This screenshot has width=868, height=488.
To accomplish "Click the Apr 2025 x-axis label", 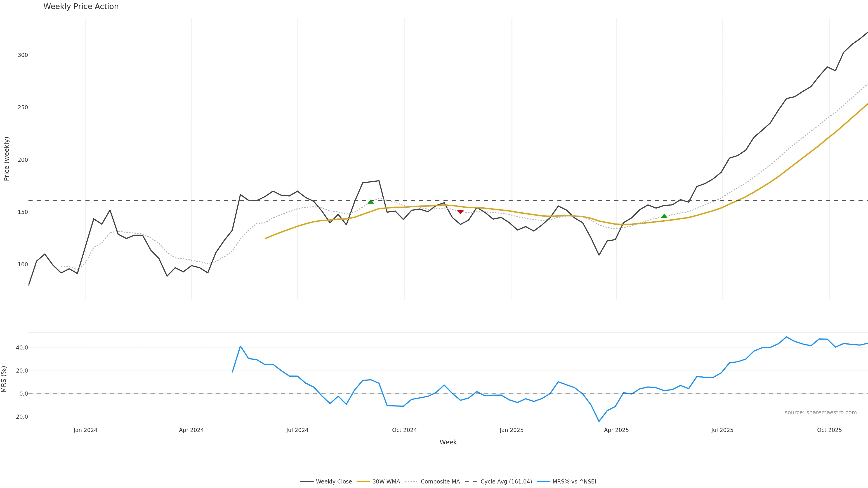I will coord(616,430).
